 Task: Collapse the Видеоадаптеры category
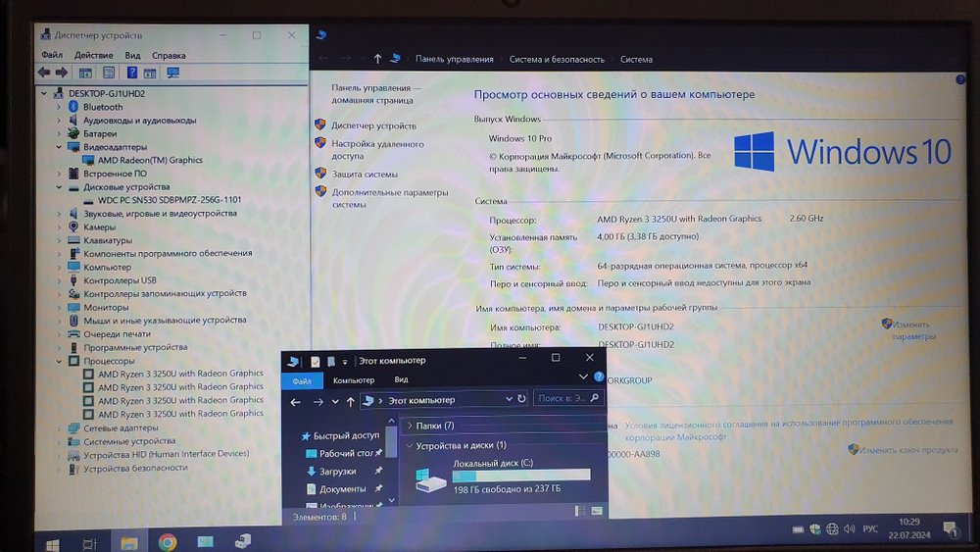pyautogui.click(x=59, y=147)
